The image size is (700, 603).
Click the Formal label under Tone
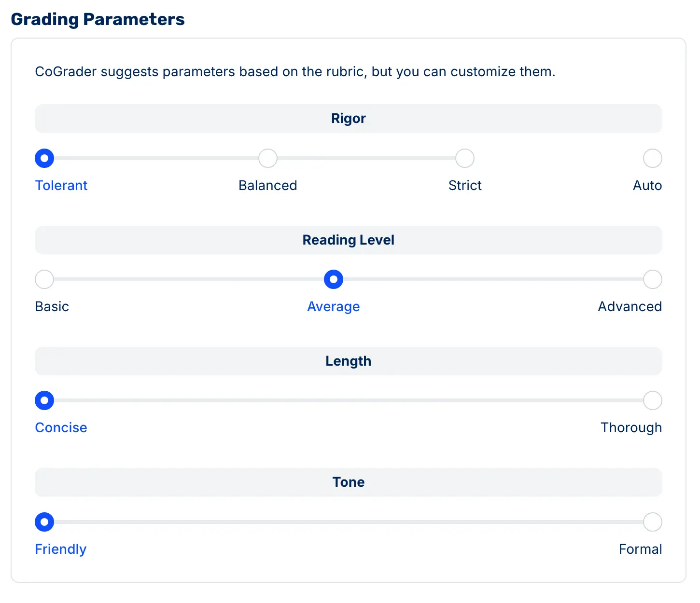click(x=640, y=549)
